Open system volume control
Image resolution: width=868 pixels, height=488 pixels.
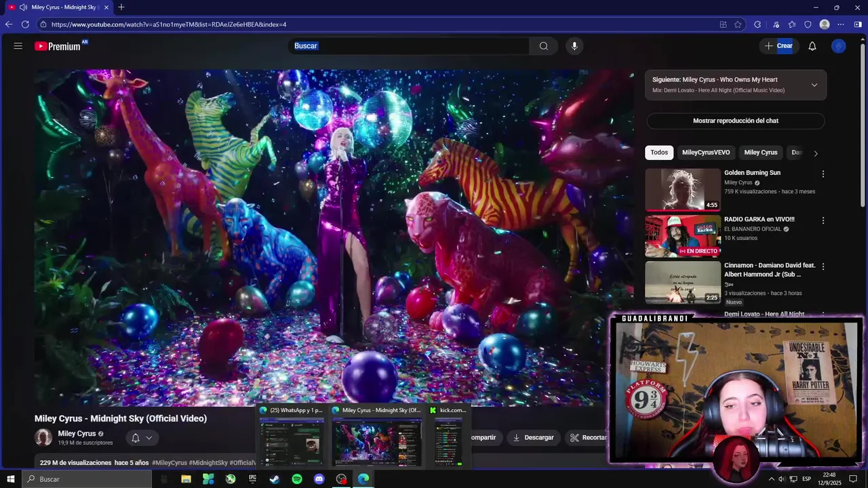pyautogui.click(x=782, y=479)
